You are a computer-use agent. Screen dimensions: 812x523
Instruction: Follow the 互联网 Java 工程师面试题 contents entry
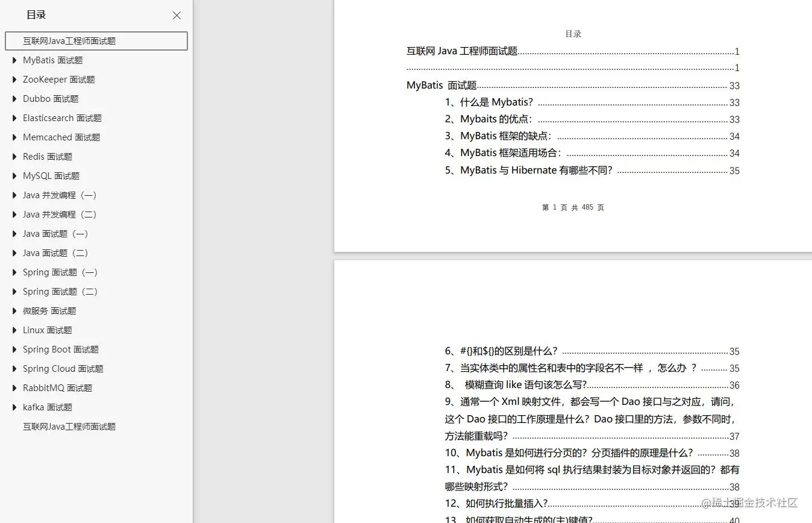point(573,51)
